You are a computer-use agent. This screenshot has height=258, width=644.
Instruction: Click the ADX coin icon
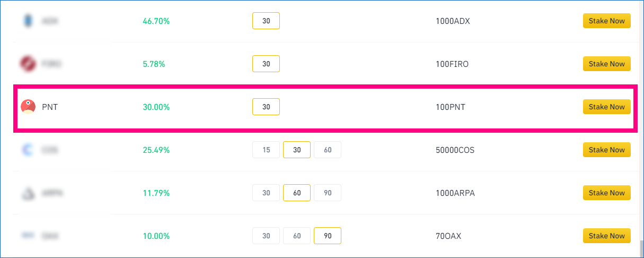(28, 21)
